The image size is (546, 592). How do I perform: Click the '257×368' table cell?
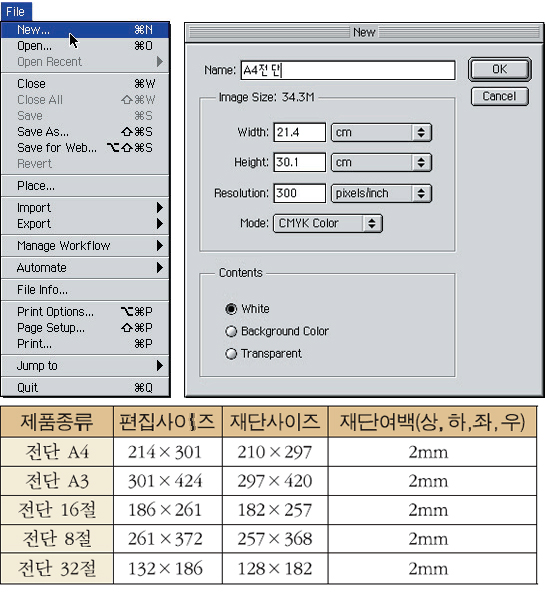point(275,539)
